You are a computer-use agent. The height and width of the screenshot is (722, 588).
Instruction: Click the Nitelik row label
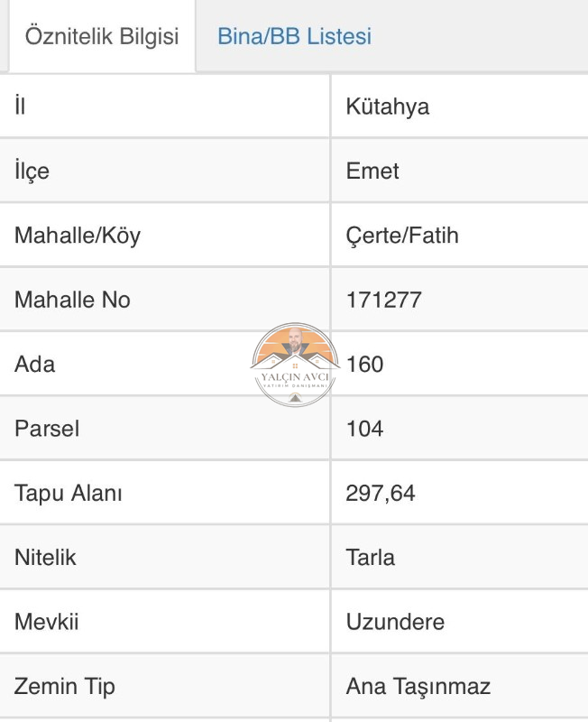pyautogui.click(x=45, y=558)
